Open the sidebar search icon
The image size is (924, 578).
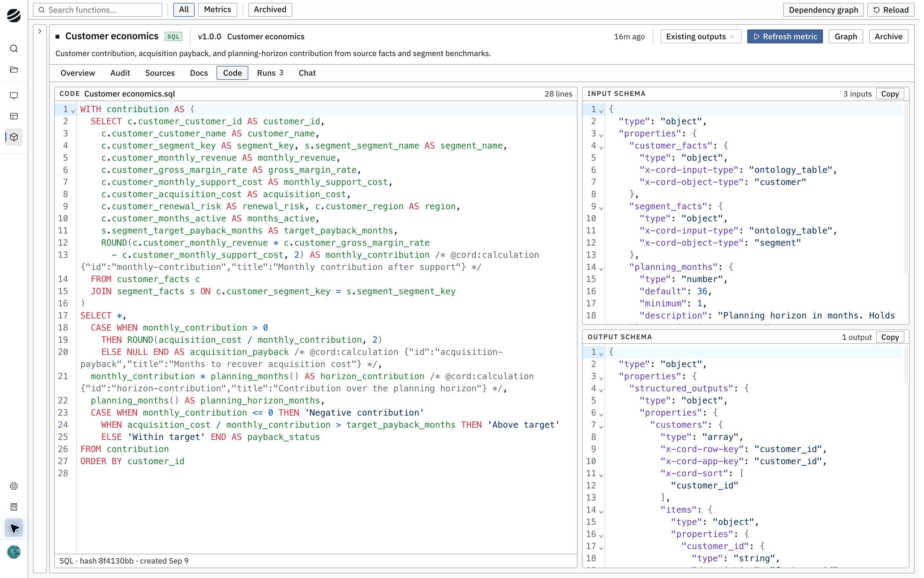[14, 49]
